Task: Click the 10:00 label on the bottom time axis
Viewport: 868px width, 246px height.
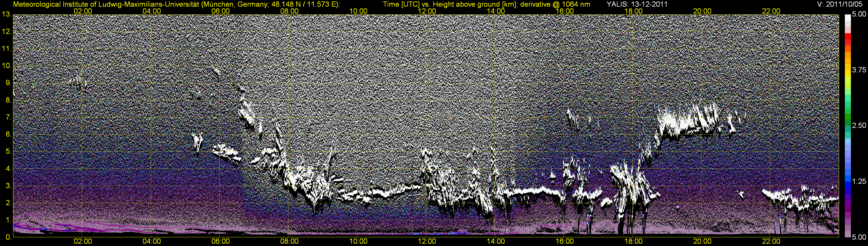Action: pos(358,241)
